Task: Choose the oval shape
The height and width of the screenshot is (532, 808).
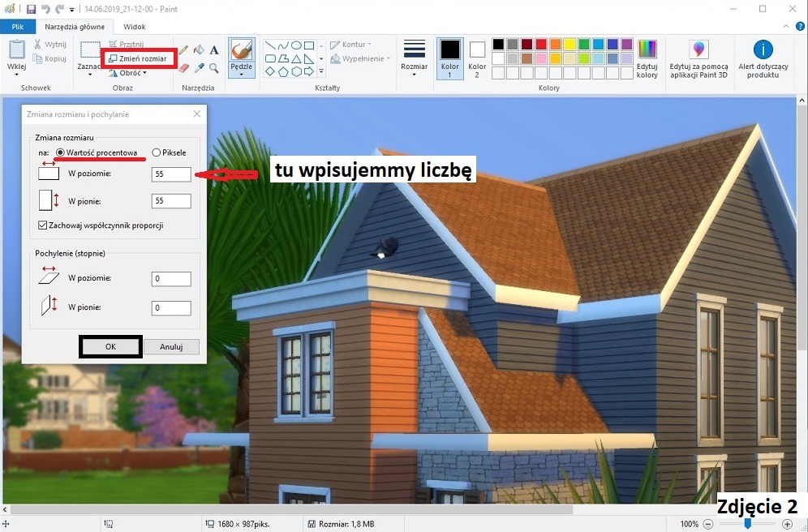Action: (x=296, y=45)
